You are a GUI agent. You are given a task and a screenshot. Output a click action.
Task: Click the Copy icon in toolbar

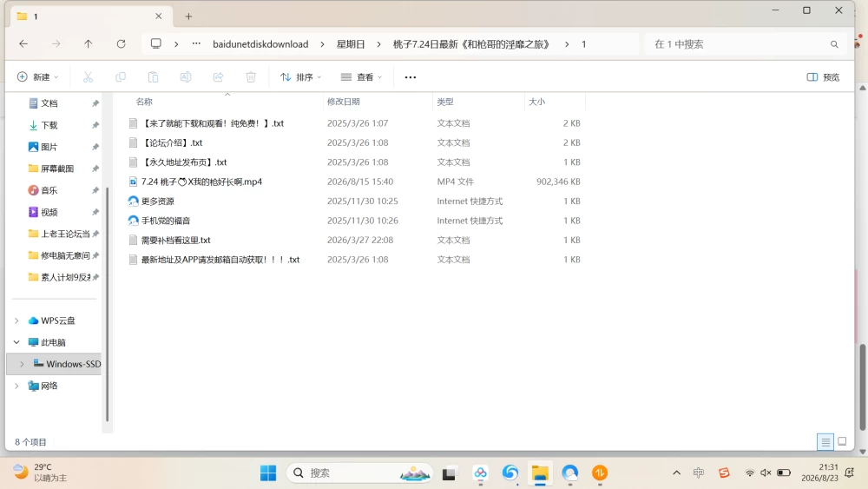click(120, 77)
